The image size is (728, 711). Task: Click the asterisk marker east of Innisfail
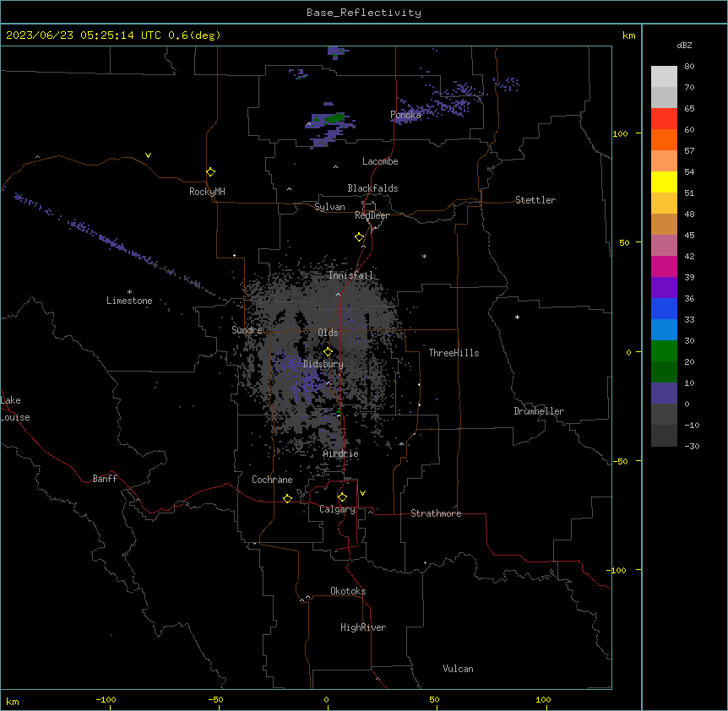(x=424, y=257)
